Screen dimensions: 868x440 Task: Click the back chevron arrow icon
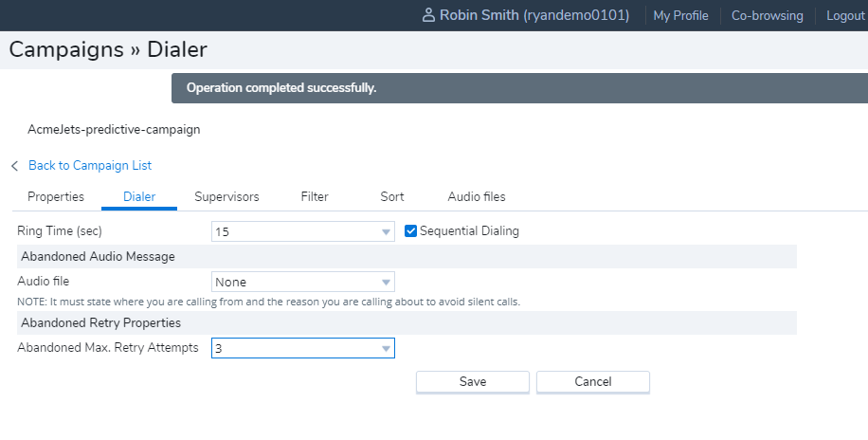[x=14, y=166]
